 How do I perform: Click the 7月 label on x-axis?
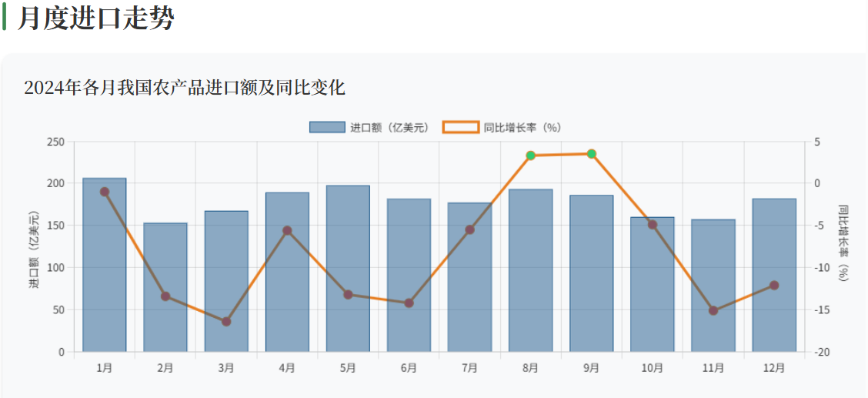tap(470, 369)
